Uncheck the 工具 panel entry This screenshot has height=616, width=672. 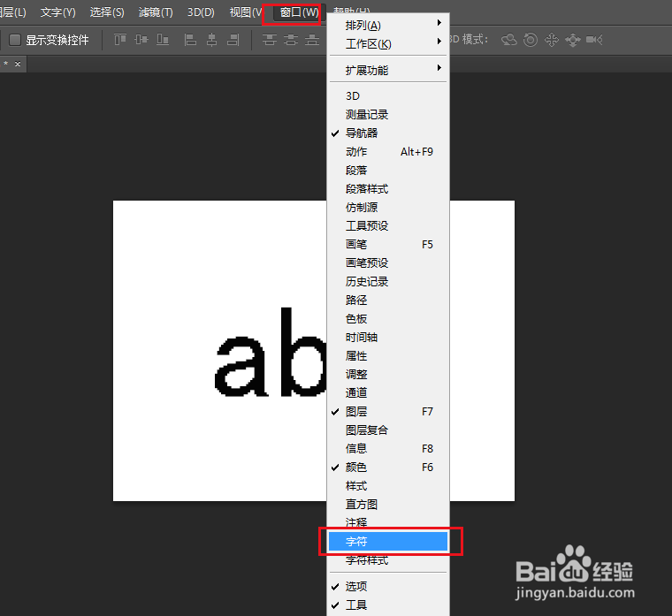(x=388, y=605)
